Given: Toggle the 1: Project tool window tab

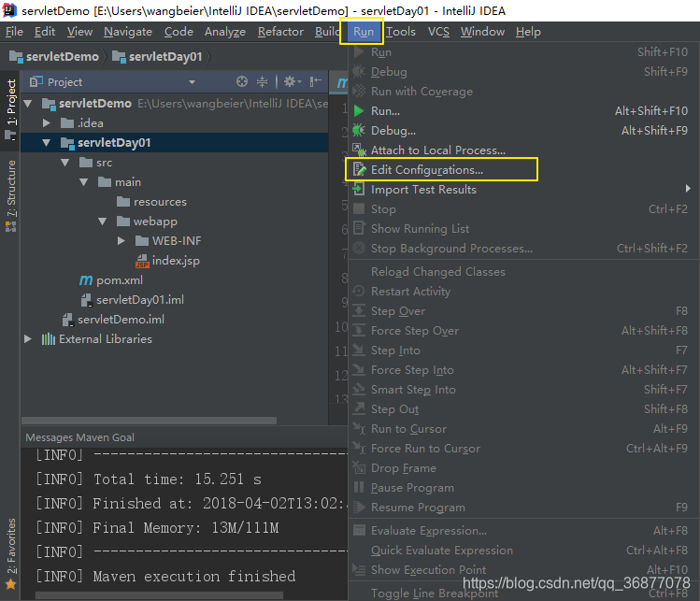Looking at the screenshot, I should (x=10, y=109).
